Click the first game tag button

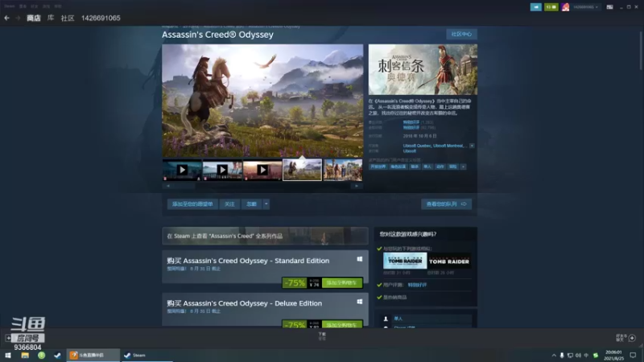tap(378, 167)
